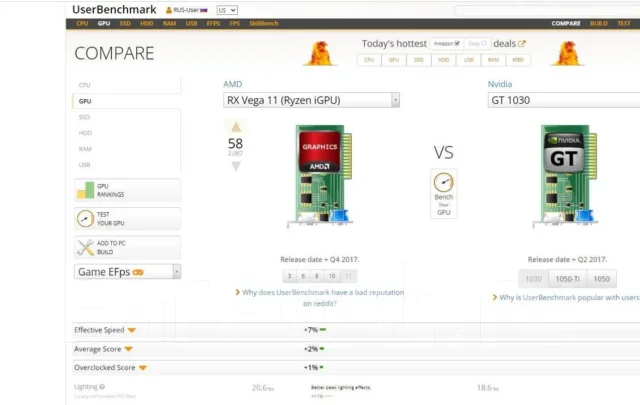Choose SSD in the left sidebar
This screenshot has width=640, height=405.
point(127,117)
